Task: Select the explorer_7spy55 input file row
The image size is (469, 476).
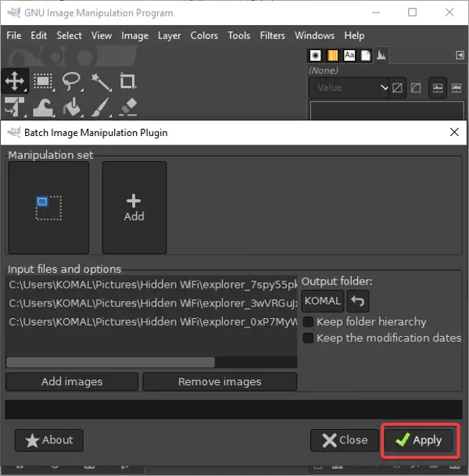Action: point(151,285)
